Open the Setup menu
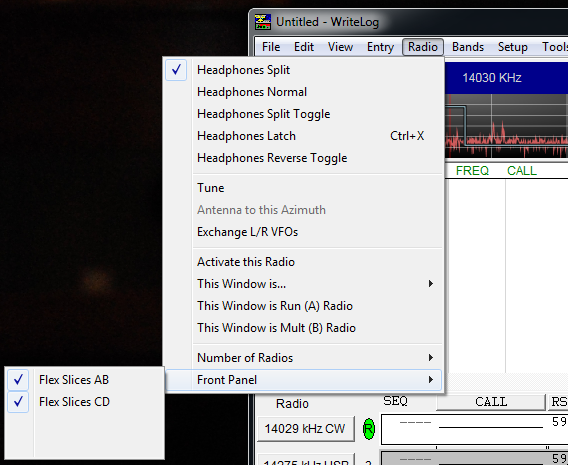 pos(513,47)
